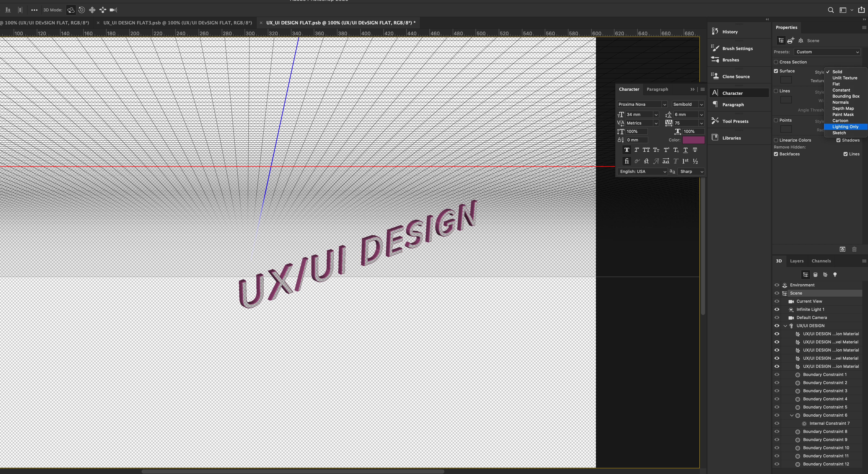Open the Proxima Nova font family dropdown
The width and height of the screenshot is (868, 474).
(664, 104)
